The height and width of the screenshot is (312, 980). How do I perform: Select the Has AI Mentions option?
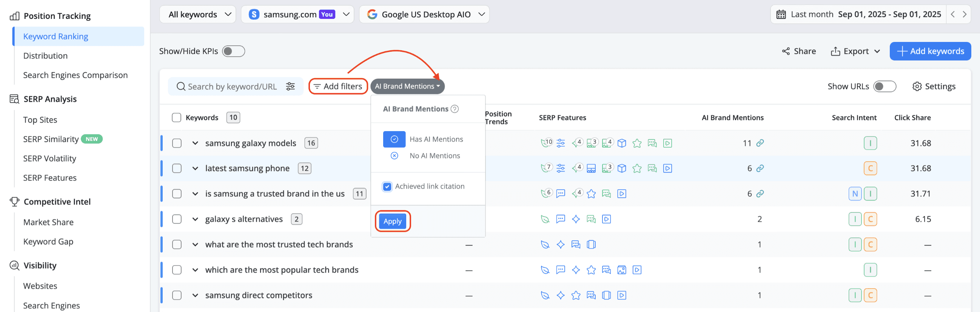click(423, 139)
